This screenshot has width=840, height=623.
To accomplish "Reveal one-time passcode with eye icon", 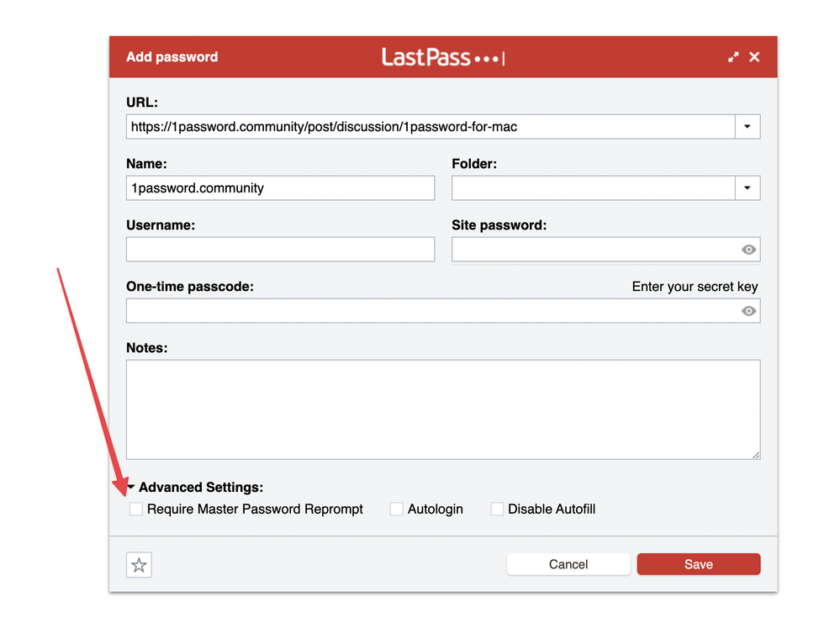I will pyautogui.click(x=748, y=311).
